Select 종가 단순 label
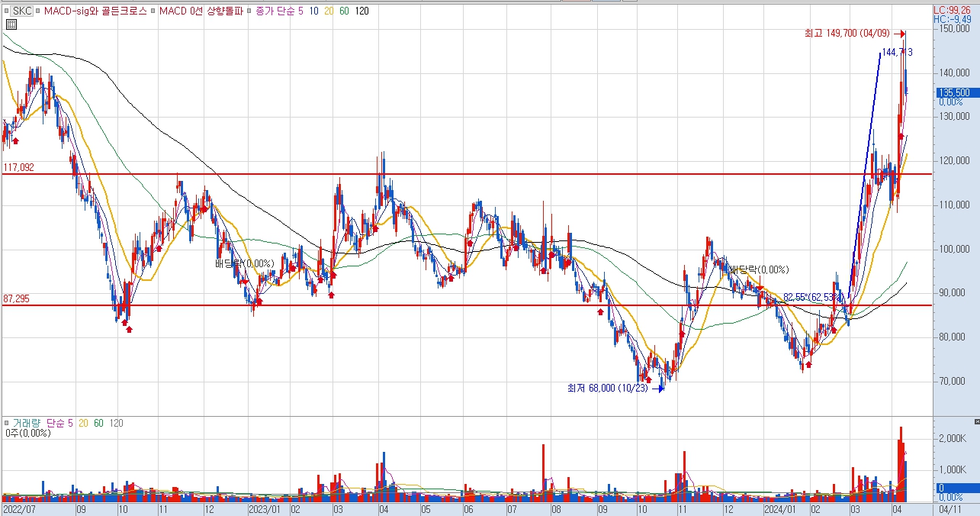Screen dimensions: 980x516 275,11
